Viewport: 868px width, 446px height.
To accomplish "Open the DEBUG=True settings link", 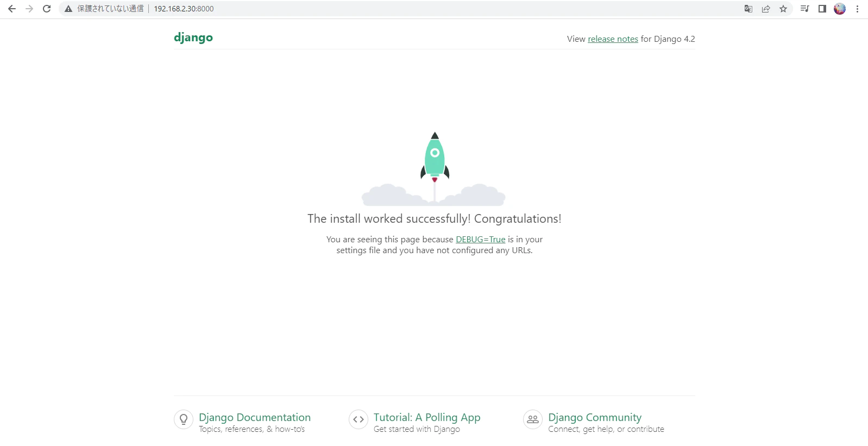I will (x=481, y=240).
